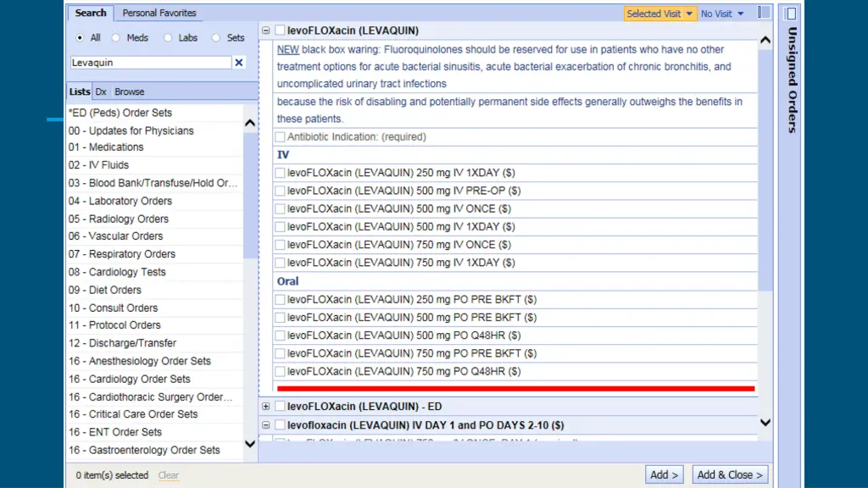Open 16 - Gastroenterology Order Sets

point(144,450)
